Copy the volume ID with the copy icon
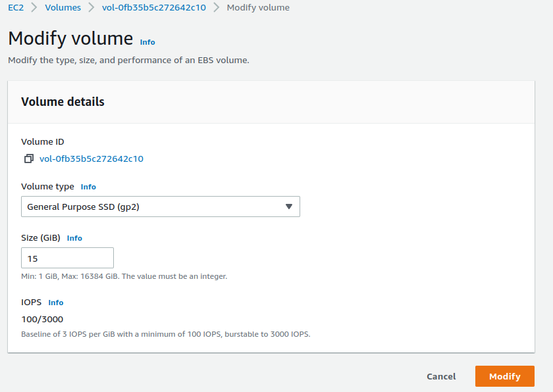553x392 pixels. tap(29, 159)
